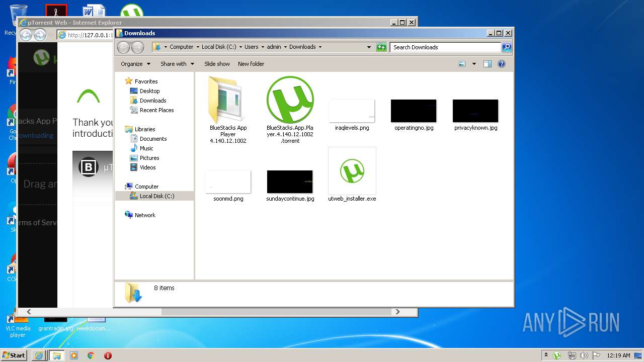The width and height of the screenshot is (644, 362).
Task: Open the Organize menu
Action: pos(135,64)
